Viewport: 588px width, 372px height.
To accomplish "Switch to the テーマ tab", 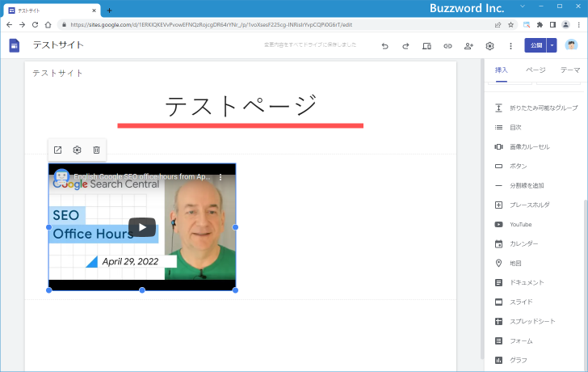I will pyautogui.click(x=570, y=70).
